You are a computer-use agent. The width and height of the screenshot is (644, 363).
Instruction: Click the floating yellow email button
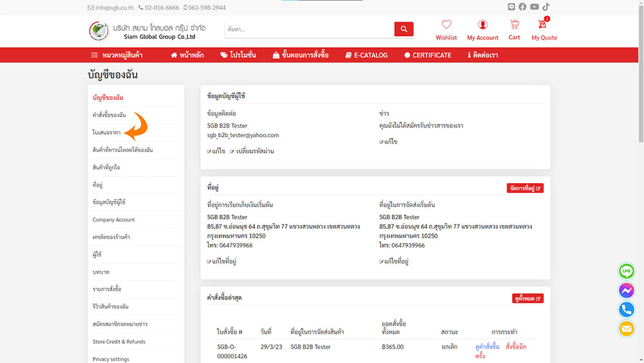point(626,329)
